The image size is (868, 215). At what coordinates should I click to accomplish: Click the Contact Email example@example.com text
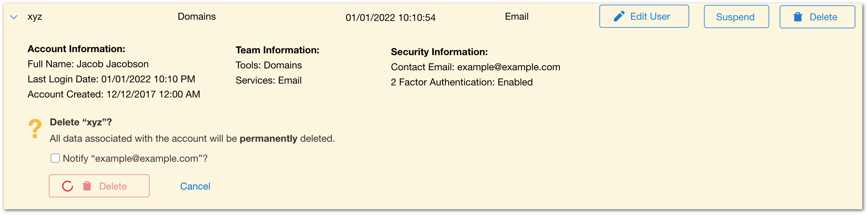[x=476, y=67]
